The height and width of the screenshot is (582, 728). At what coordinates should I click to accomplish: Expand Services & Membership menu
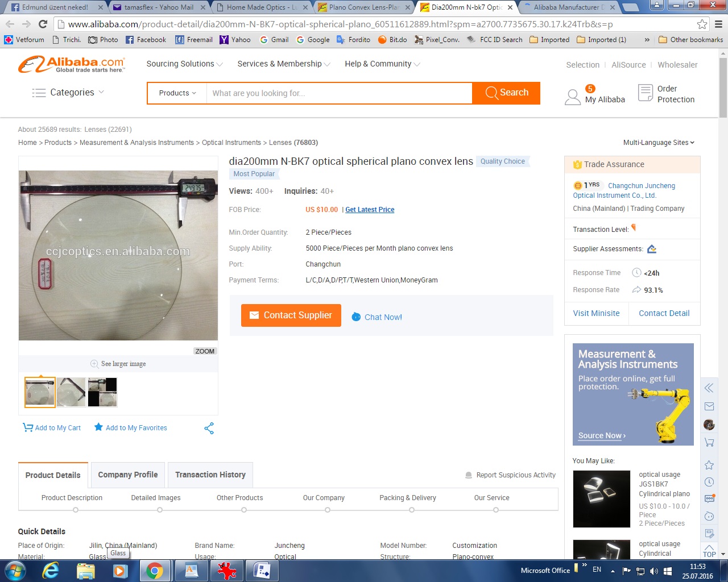pyautogui.click(x=283, y=64)
